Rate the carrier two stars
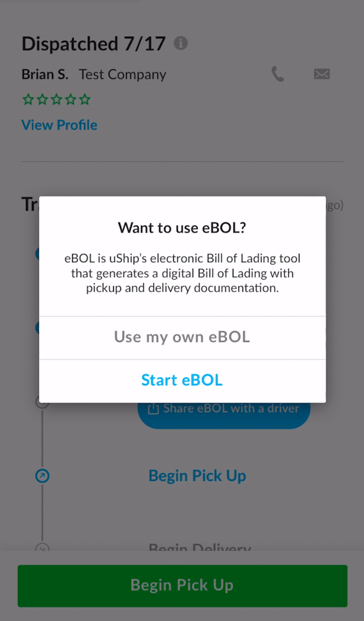 click(x=42, y=100)
